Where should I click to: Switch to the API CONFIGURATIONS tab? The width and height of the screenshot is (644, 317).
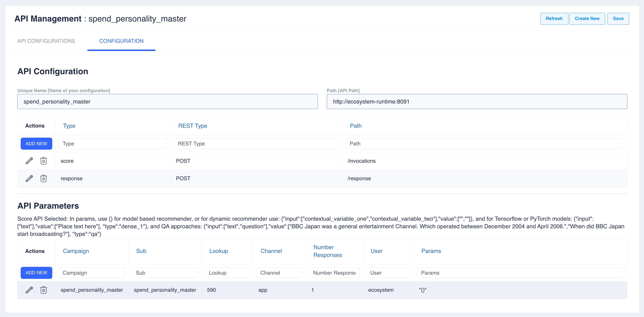coord(46,41)
